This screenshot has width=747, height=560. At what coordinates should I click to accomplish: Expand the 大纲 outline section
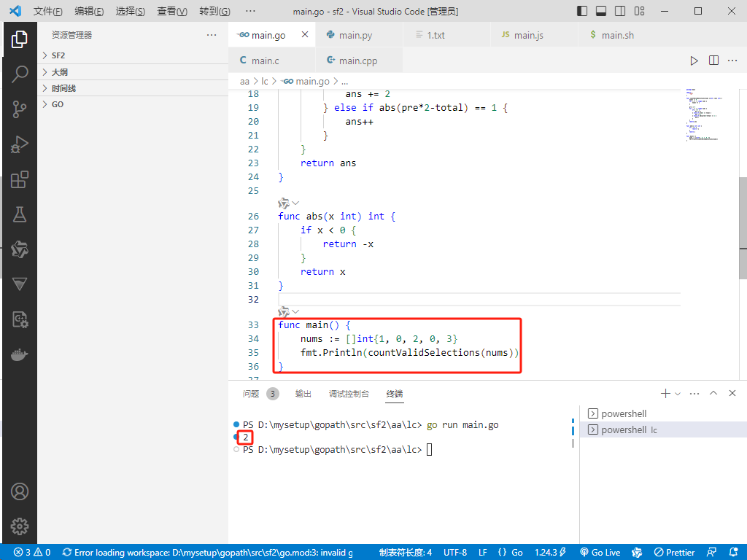point(133,72)
